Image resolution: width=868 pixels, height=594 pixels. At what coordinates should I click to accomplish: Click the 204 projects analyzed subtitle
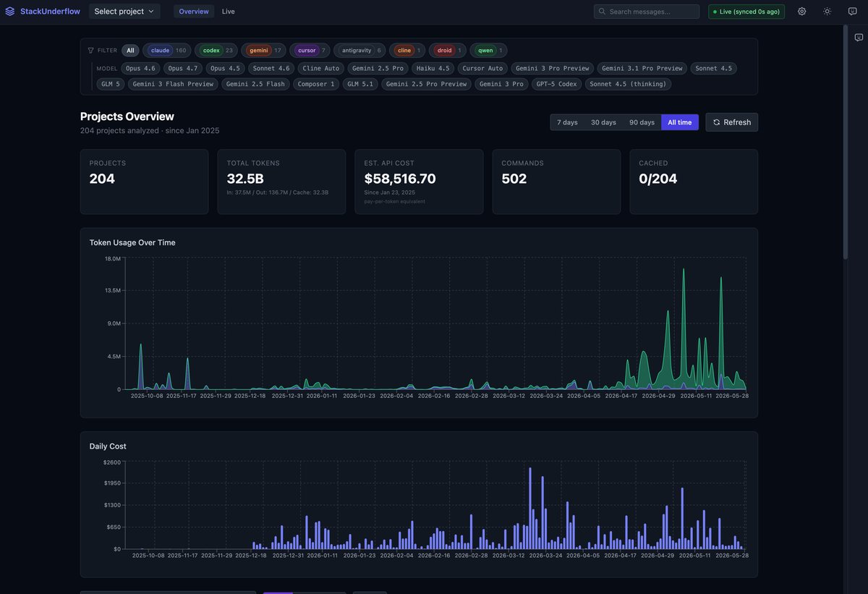click(150, 131)
